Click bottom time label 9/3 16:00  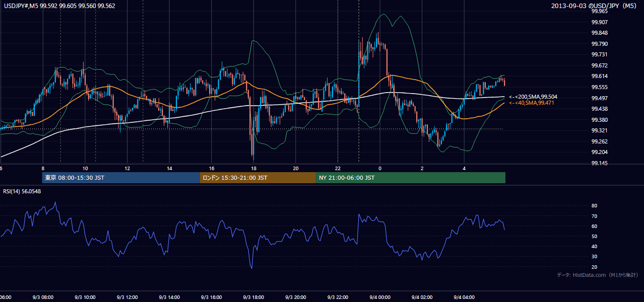point(212,297)
